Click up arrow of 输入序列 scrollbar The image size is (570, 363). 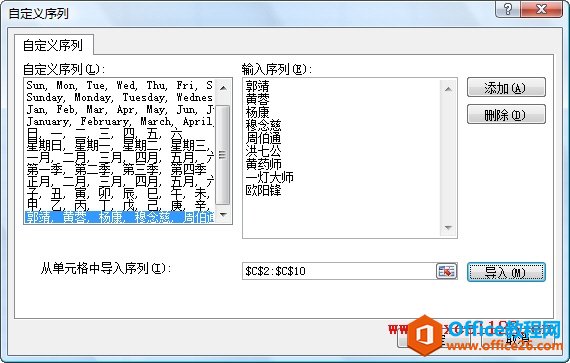[448, 89]
